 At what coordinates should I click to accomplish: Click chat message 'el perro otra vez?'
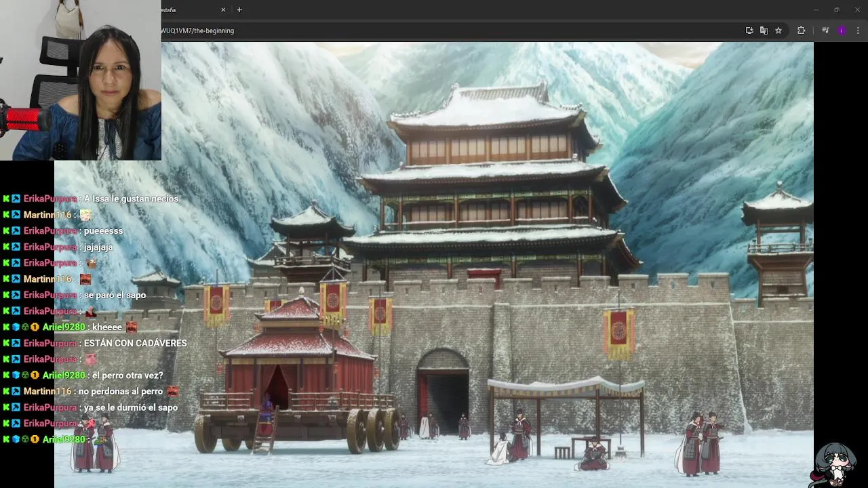tap(127, 375)
